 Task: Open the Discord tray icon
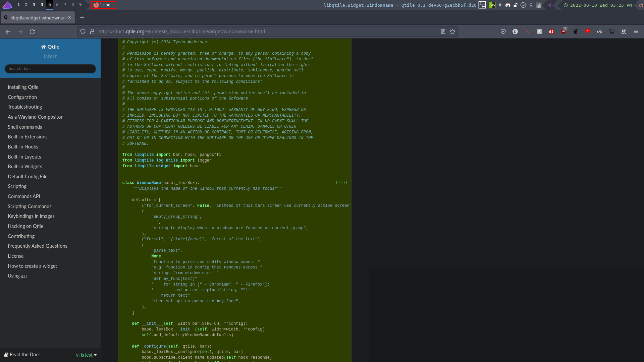click(x=508, y=5)
